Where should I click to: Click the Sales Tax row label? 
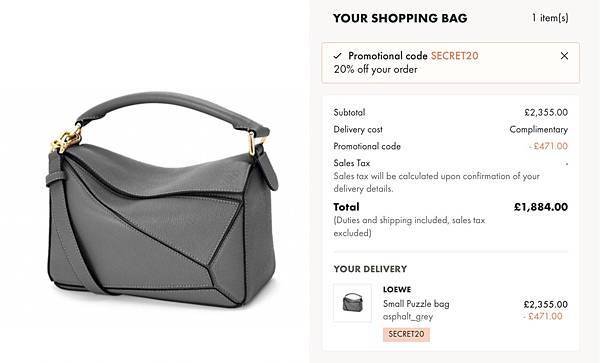click(x=352, y=163)
